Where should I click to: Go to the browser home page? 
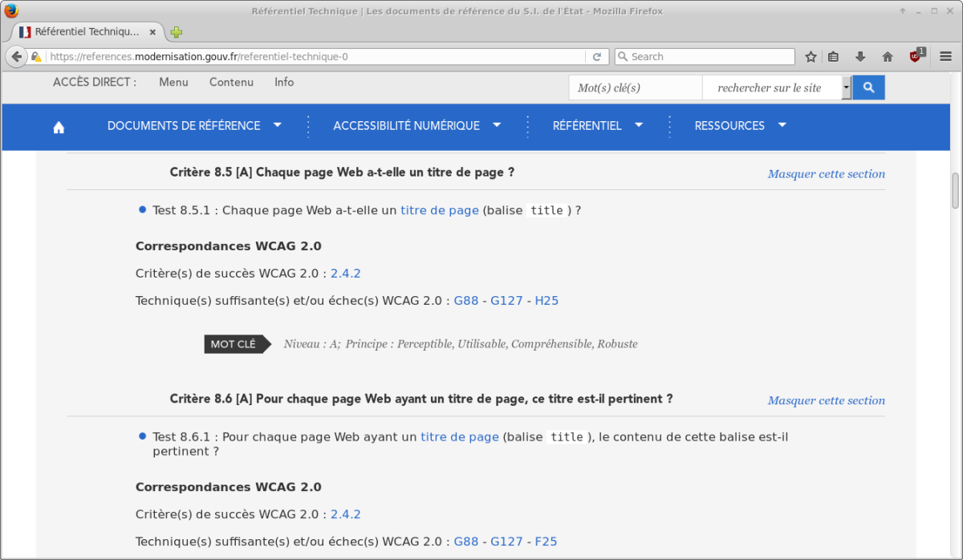886,56
